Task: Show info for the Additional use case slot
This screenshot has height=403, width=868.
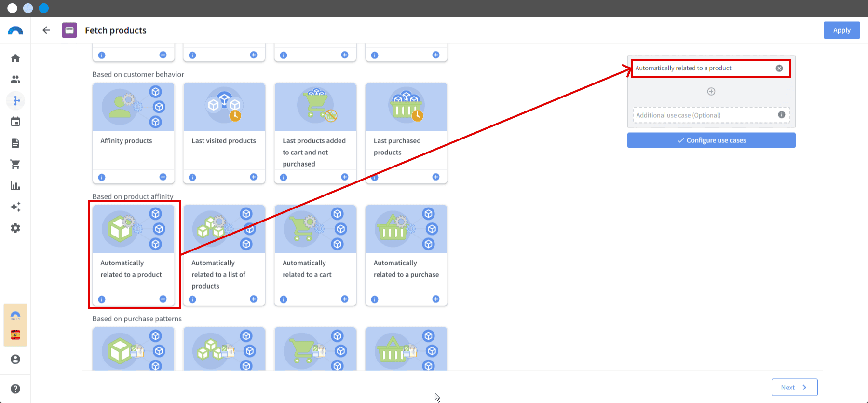Action: point(782,115)
